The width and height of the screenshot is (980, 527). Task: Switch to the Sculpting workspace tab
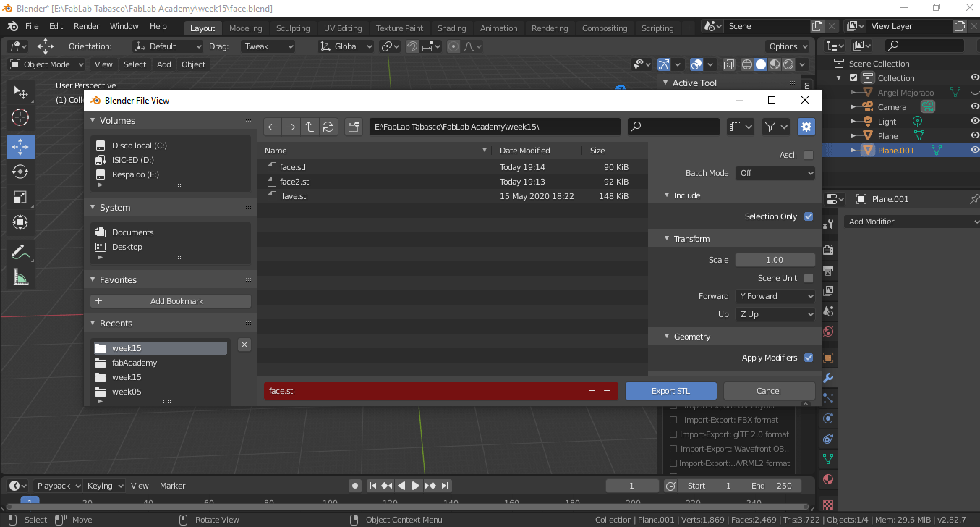[x=293, y=28]
